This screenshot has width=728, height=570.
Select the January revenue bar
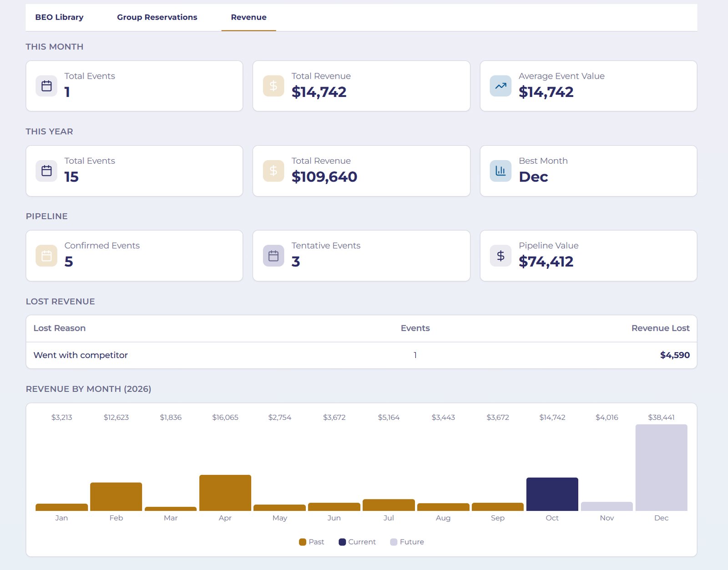61,507
